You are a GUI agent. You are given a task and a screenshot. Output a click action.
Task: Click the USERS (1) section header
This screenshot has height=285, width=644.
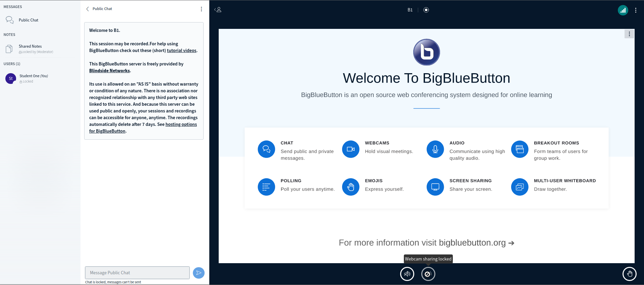[x=12, y=64]
